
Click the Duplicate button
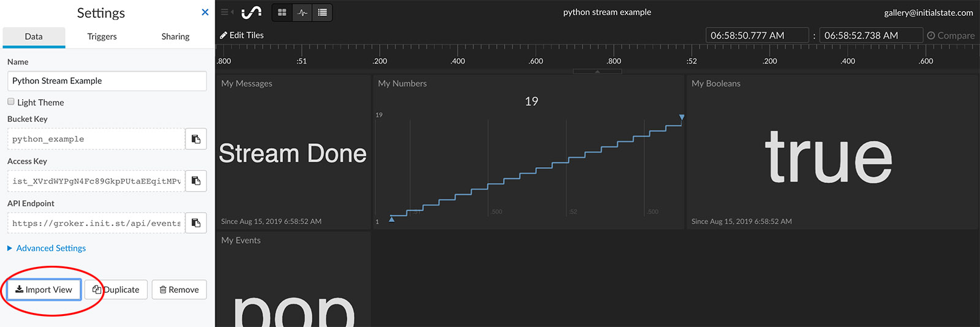pyautogui.click(x=116, y=290)
